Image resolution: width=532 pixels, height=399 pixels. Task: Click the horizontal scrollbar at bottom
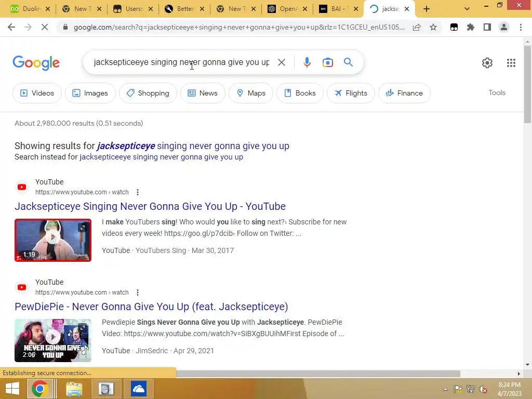pyautogui.click(x=318, y=374)
